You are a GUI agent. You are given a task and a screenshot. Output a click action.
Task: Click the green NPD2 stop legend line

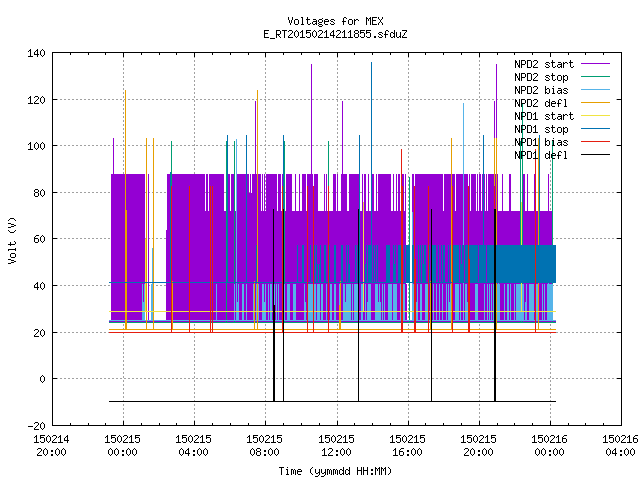(x=595, y=77)
